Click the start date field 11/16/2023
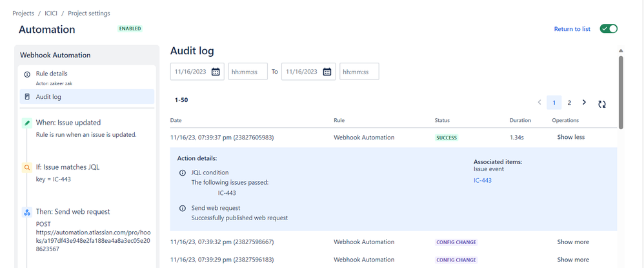The height and width of the screenshot is (268, 644). click(x=197, y=72)
